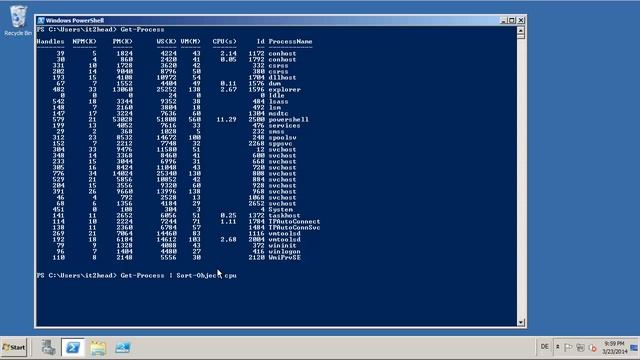640x360 pixels.
Task: Click the DE language indicator in the tray
Action: coord(544,347)
